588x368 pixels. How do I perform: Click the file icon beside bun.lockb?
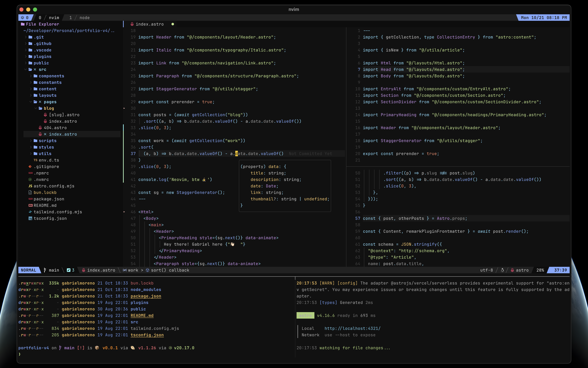tap(30, 192)
